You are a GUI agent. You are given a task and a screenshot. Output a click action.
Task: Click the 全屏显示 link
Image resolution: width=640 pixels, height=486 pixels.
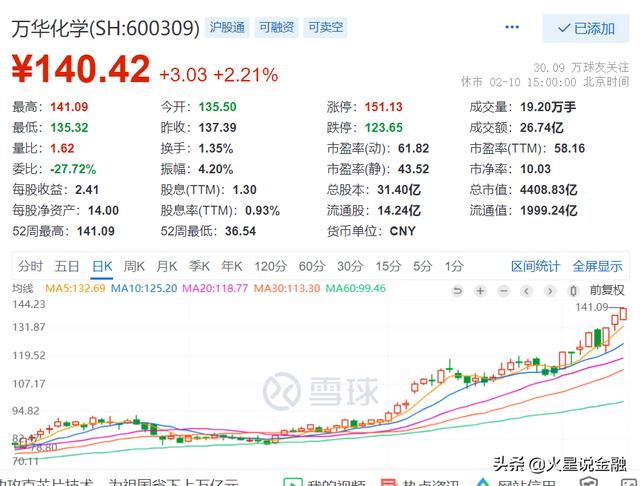click(597, 266)
